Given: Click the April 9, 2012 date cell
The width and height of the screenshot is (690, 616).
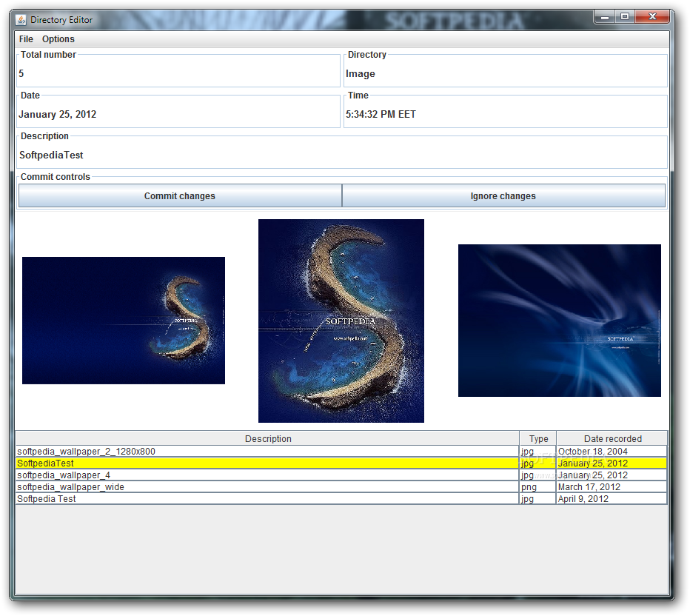Looking at the screenshot, I should tap(612, 499).
